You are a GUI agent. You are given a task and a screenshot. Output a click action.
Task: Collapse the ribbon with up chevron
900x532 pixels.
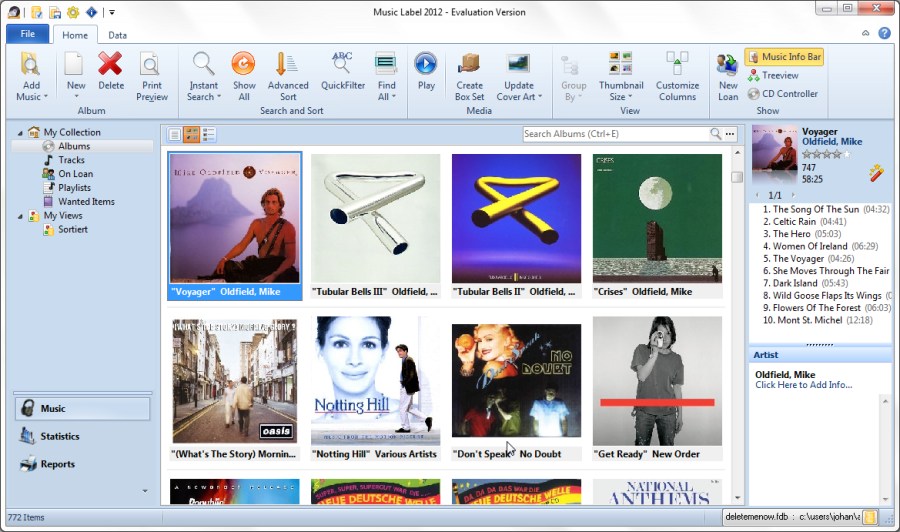866,33
